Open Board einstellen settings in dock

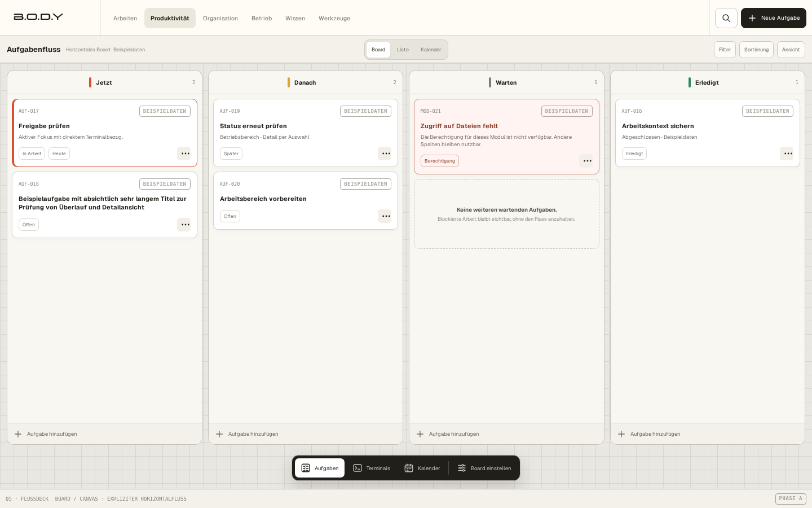[x=484, y=468]
